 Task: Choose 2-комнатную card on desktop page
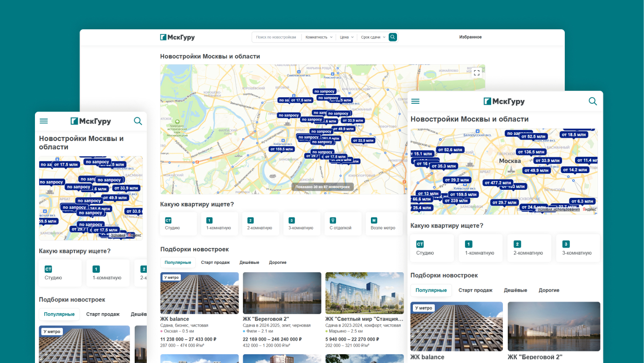pos(260,224)
